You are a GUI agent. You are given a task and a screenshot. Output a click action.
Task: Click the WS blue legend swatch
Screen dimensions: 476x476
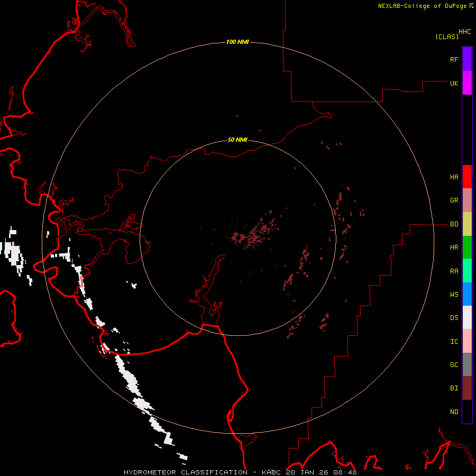pos(467,294)
